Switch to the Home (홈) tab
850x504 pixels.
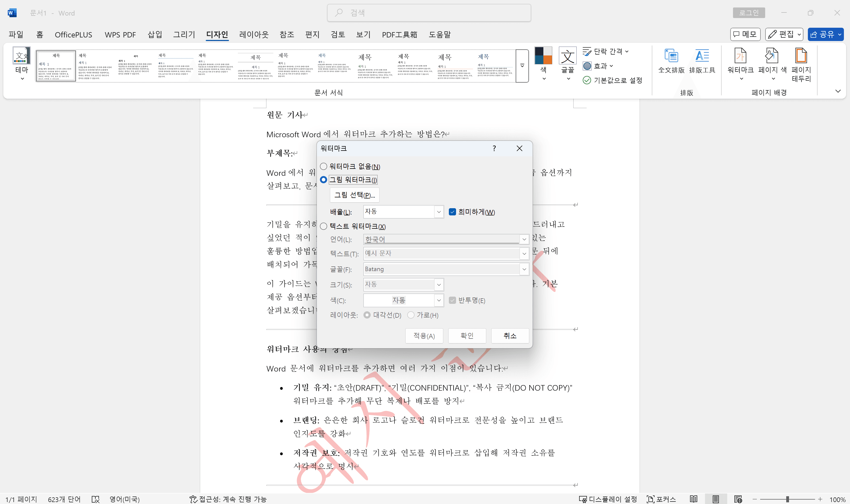(40, 35)
